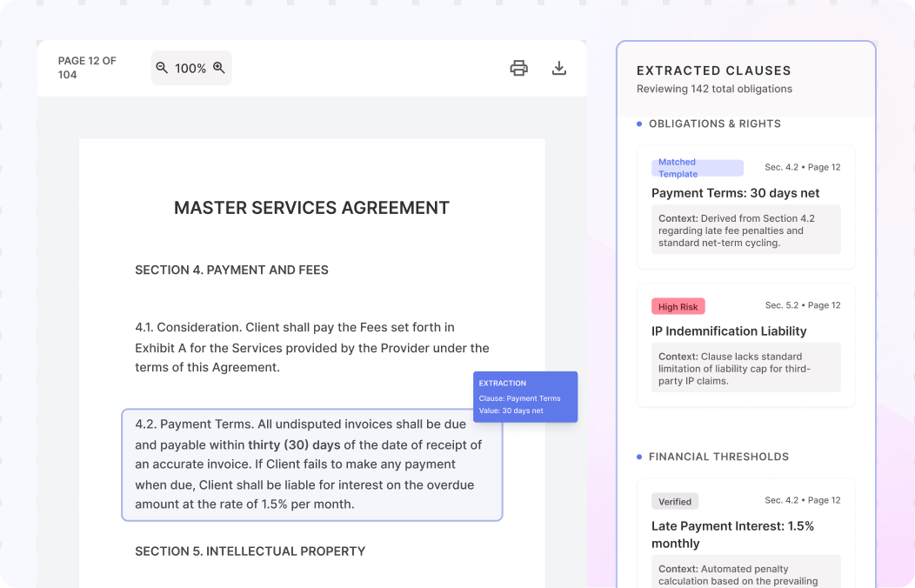Click the Verified badge
This screenshot has height=588, width=915.
point(675,501)
